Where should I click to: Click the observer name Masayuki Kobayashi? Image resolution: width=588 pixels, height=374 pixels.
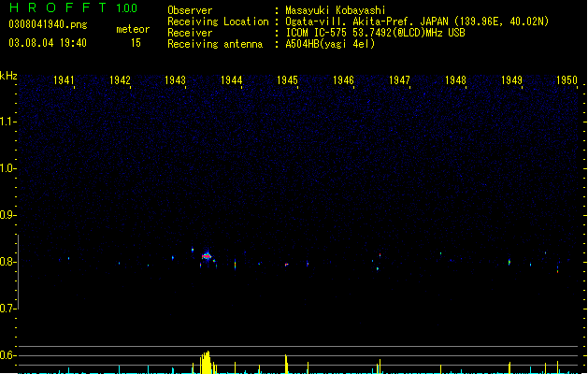point(336,10)
